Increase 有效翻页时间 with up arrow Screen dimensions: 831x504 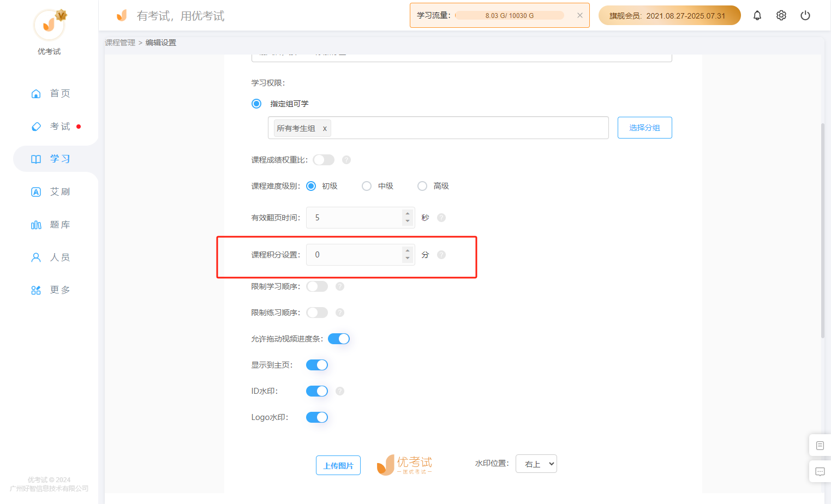[408, 213]
